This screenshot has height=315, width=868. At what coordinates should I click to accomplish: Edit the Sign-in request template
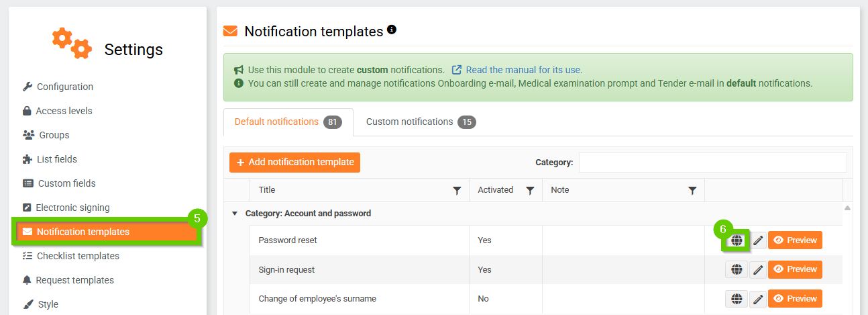[x=758, y=269]
